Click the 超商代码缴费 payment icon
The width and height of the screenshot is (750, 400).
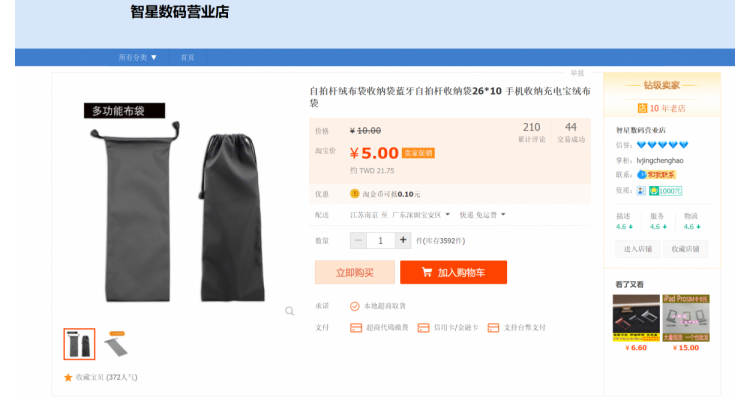coord(355,327)
